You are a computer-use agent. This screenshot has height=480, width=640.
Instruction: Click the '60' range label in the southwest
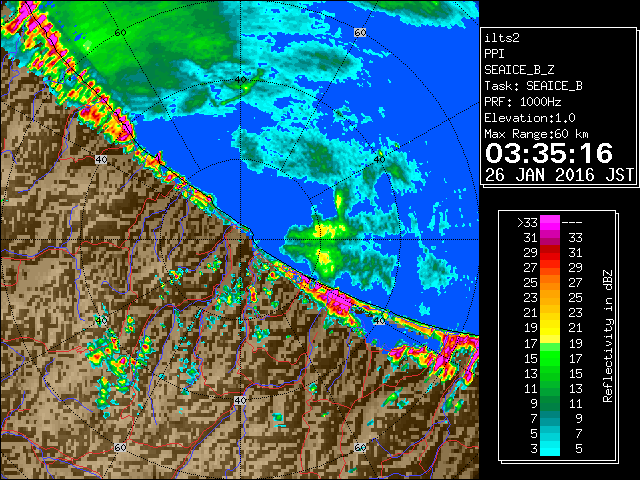[120, 448]
